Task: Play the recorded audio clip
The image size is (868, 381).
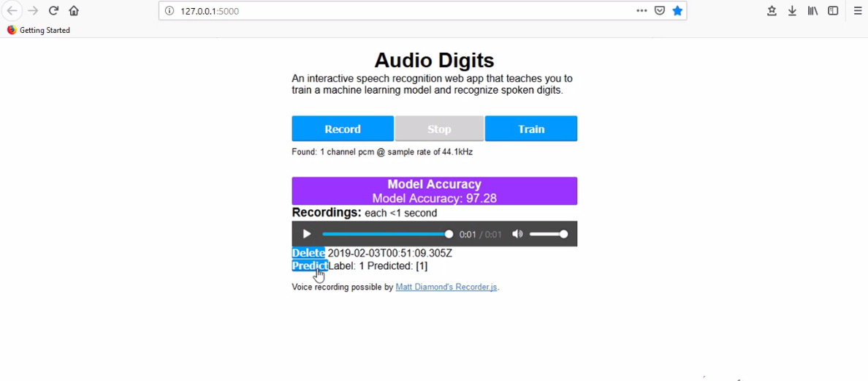Action: coord(307,234)
